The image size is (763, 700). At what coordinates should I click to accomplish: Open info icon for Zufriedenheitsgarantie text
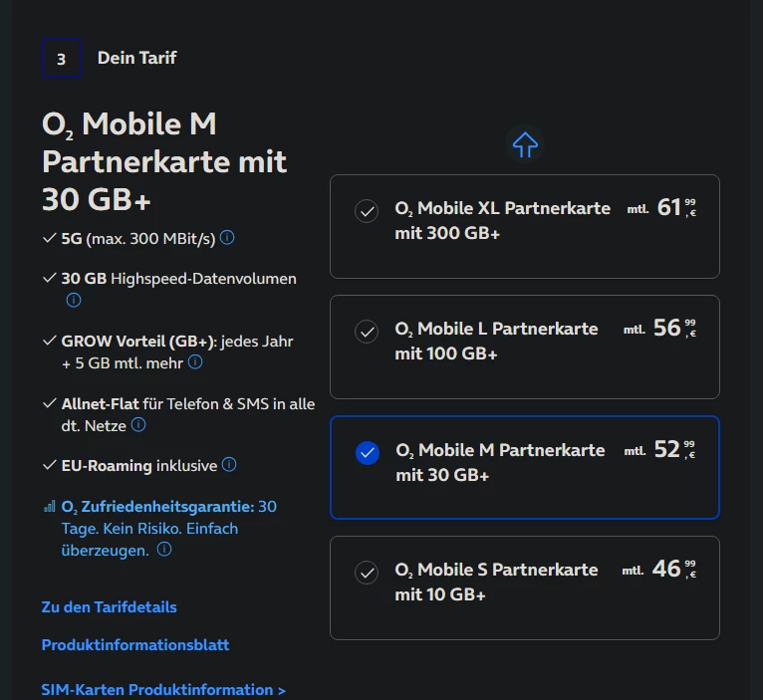(x=164, y=550)
